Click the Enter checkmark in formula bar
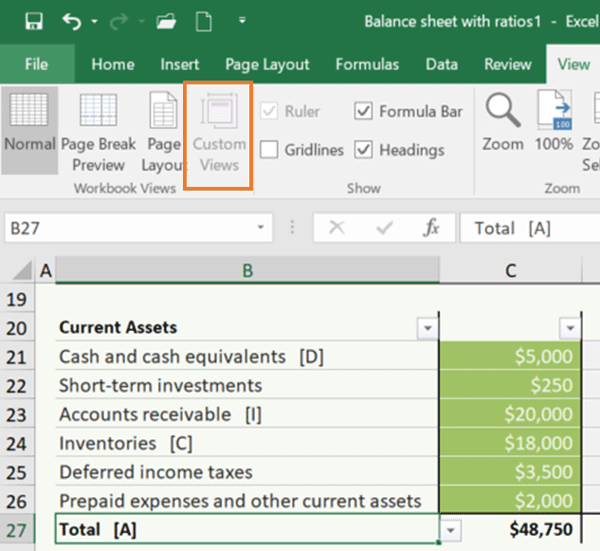This screenshot has height=551, width=600. [384, 228]
